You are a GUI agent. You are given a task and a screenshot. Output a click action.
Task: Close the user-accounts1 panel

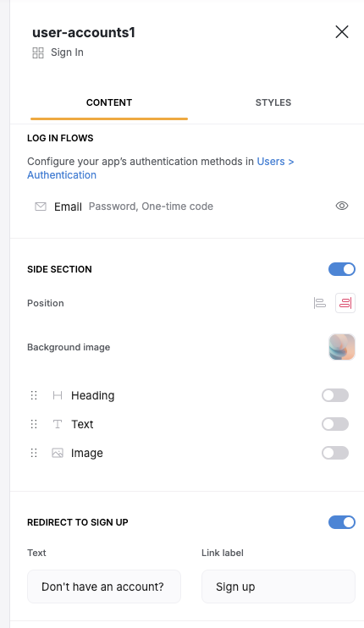click(342, 32)
